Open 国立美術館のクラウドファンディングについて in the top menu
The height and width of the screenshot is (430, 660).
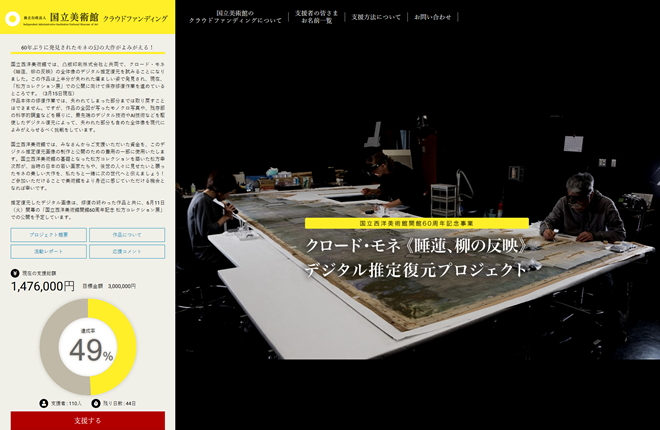[x=235, y=17]
